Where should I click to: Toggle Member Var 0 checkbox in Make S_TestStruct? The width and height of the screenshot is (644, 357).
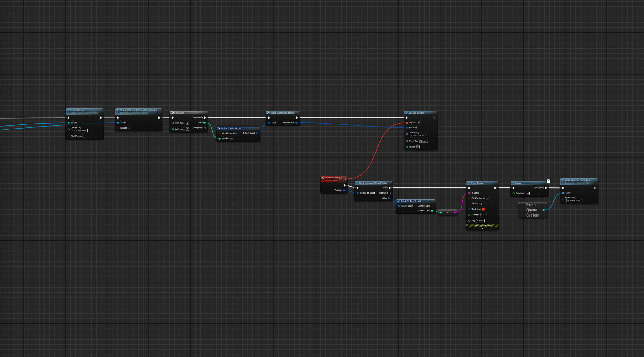pos(237,133)
